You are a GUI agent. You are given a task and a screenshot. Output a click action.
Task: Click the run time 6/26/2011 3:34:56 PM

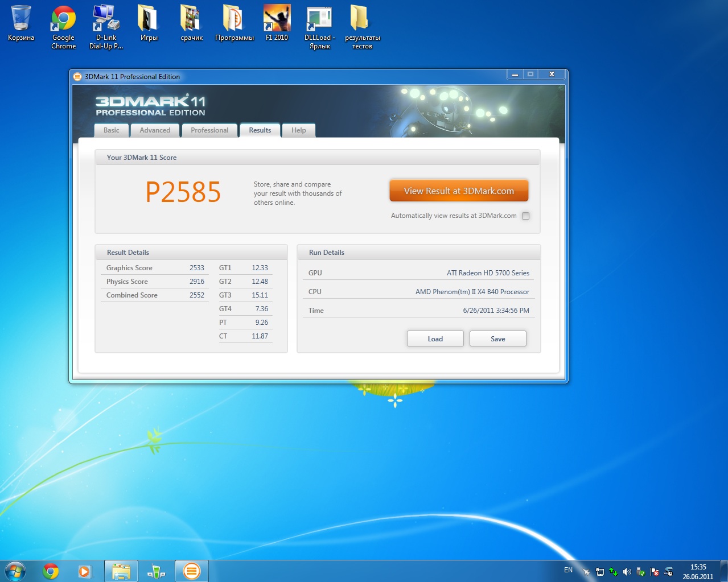[496, 311]
